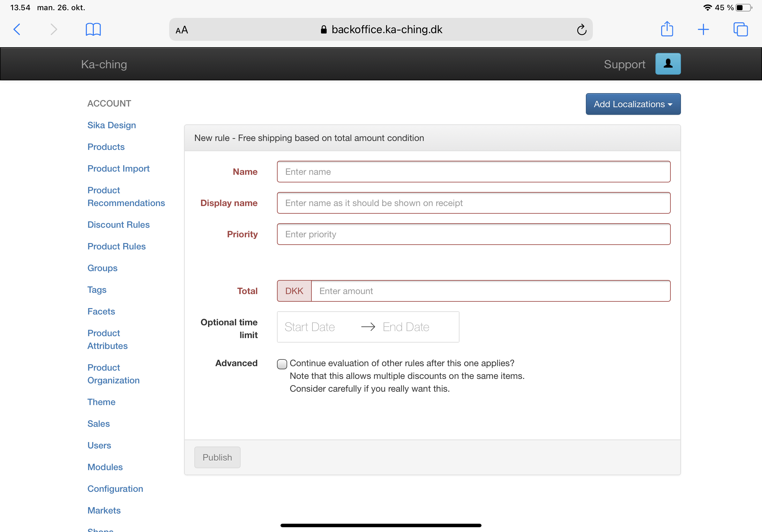Click the Publish button
762x532 pixels.
tap(217, 457)
